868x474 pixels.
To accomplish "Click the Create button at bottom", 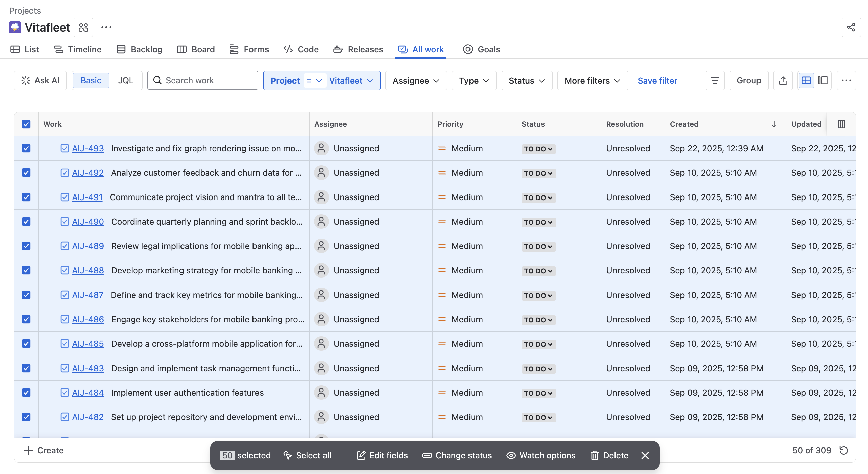I will (44, 450).
